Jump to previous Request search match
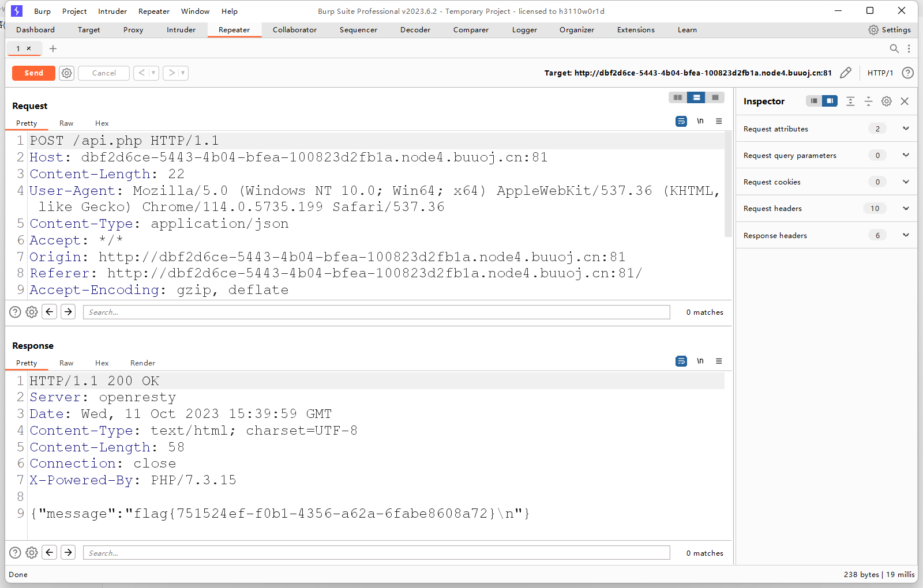The image size is (923, 588). point(50,312)
